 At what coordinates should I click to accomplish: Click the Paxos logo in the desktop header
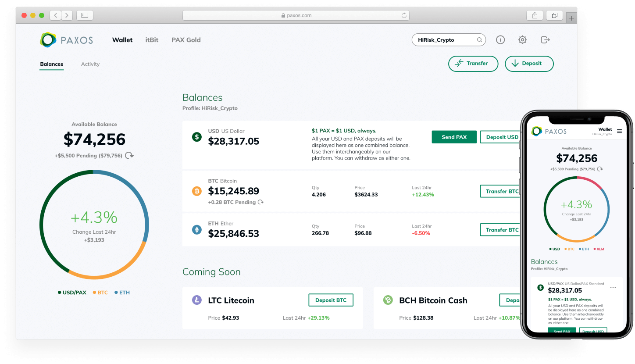point(66,40)
